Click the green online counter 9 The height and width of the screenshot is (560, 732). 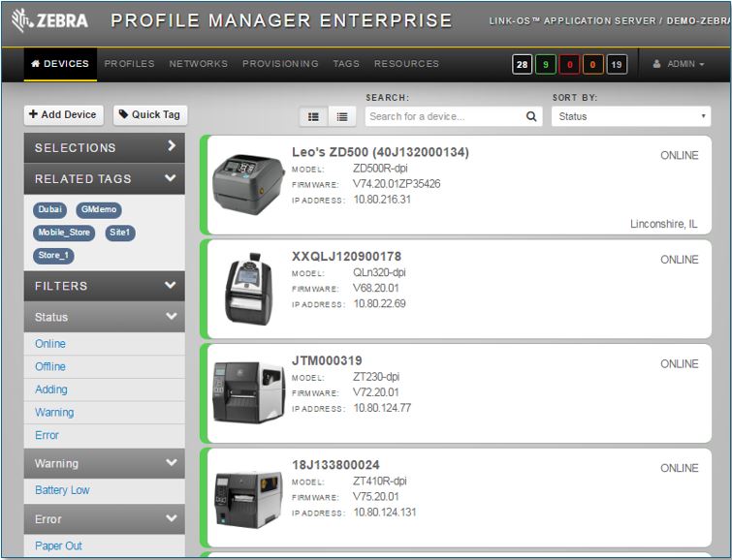coord(546,64)
